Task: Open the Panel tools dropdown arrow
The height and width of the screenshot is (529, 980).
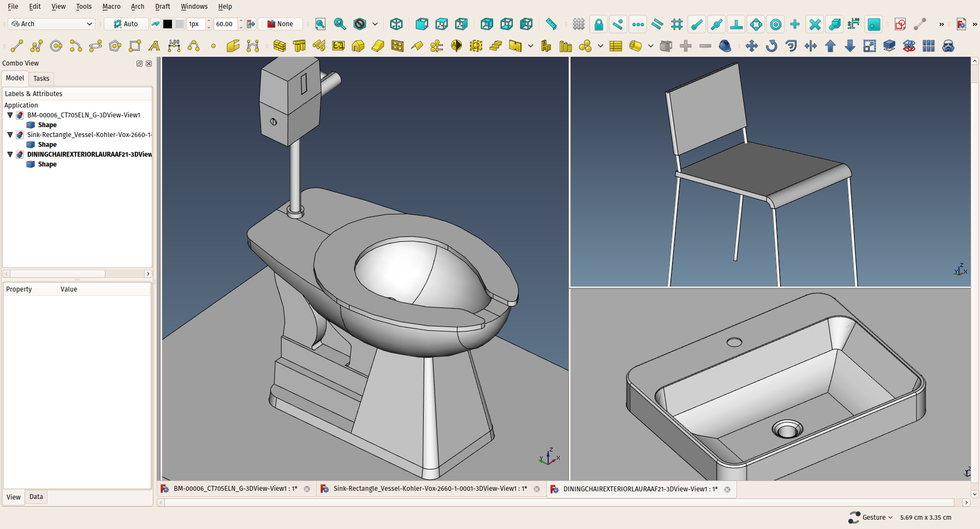Action: coord(531,46)
